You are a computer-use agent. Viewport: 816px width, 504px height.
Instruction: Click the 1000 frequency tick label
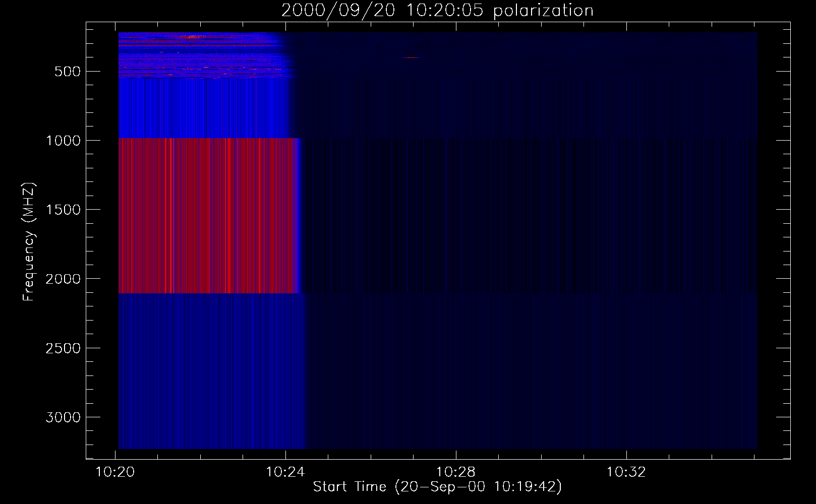pyautogui.click(x=63, y=141)
